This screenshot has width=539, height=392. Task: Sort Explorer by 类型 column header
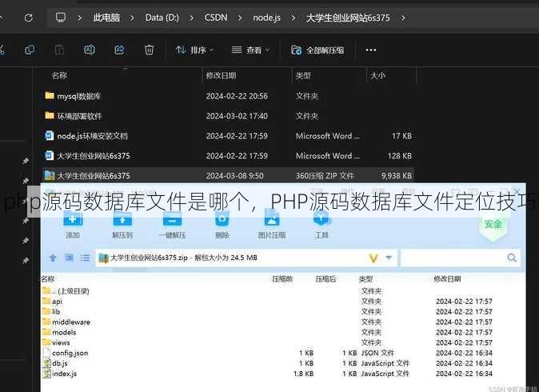click(x=303, y=75)
